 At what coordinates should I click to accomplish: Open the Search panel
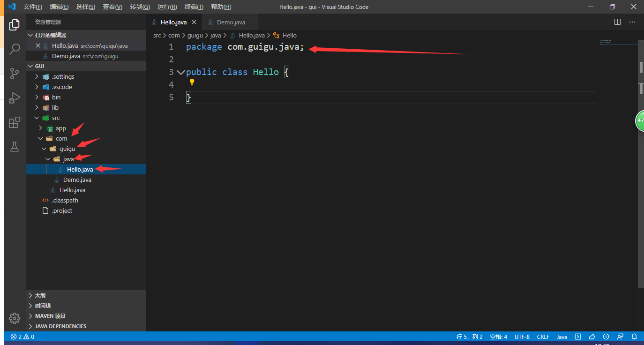[x=14, y=49]
